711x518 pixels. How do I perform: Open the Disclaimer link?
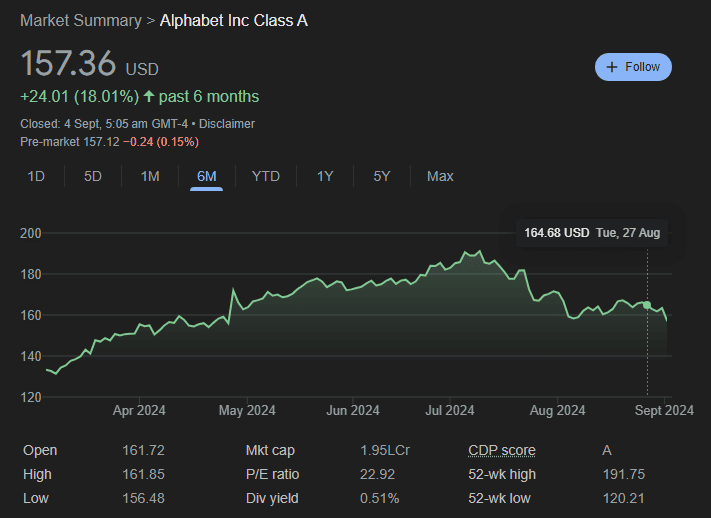tap(227, 124)
